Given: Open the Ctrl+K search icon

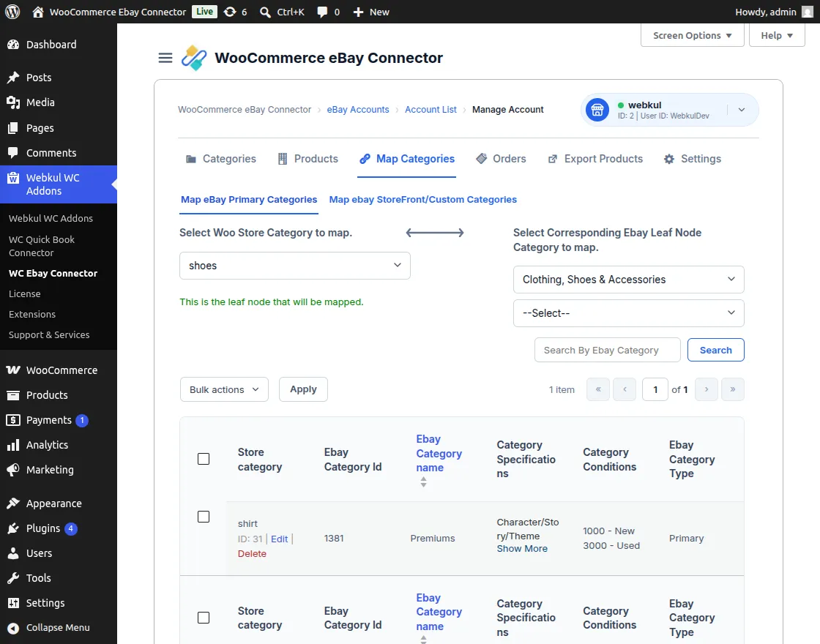Looking at the screenshot, I should (x=265, y=12).
